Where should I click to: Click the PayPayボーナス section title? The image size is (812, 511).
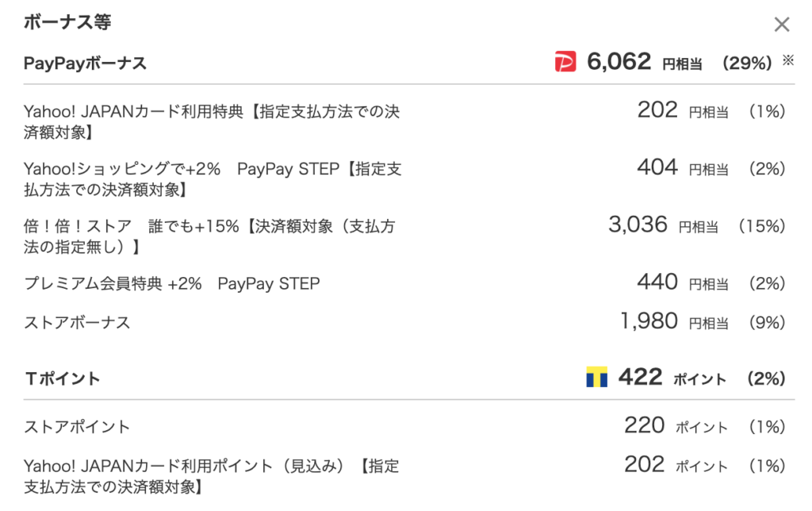coord(85,63)
